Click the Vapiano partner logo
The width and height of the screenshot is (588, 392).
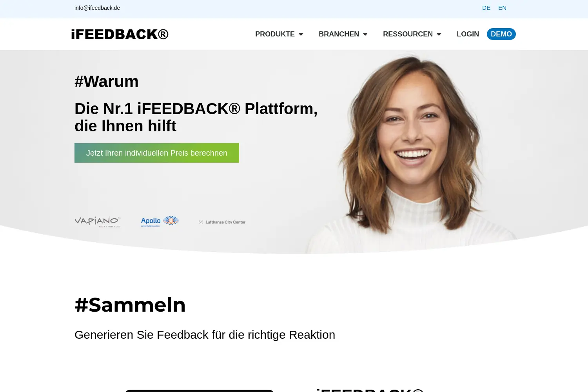[98, 222]
